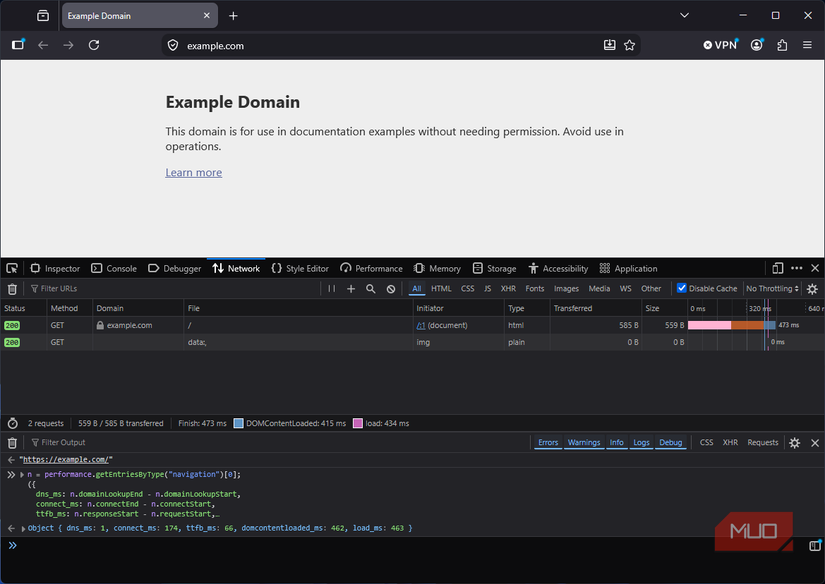Open the VPN button
825x584 pixels.
pyautogui.click(x=720, y=45)
